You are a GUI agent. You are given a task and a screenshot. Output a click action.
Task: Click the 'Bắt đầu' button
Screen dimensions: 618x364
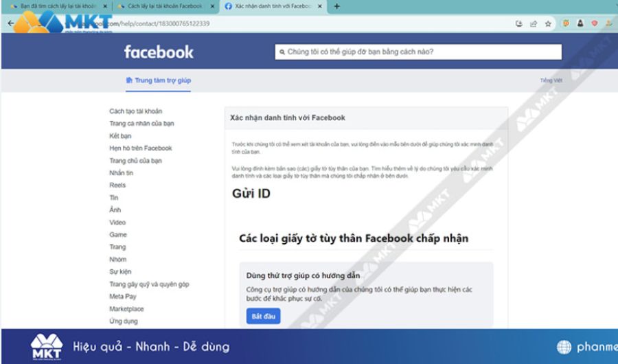coord(263,317)
